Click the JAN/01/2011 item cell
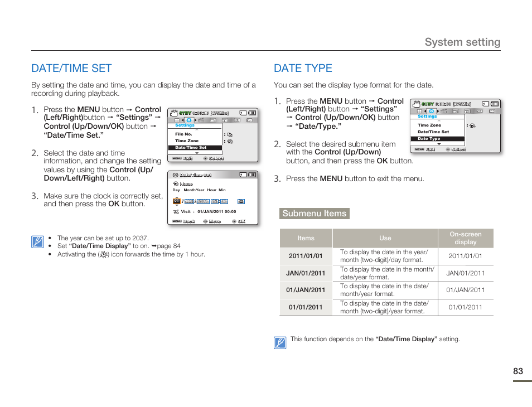This screenshot has width=532, height=407. point(306,273)
